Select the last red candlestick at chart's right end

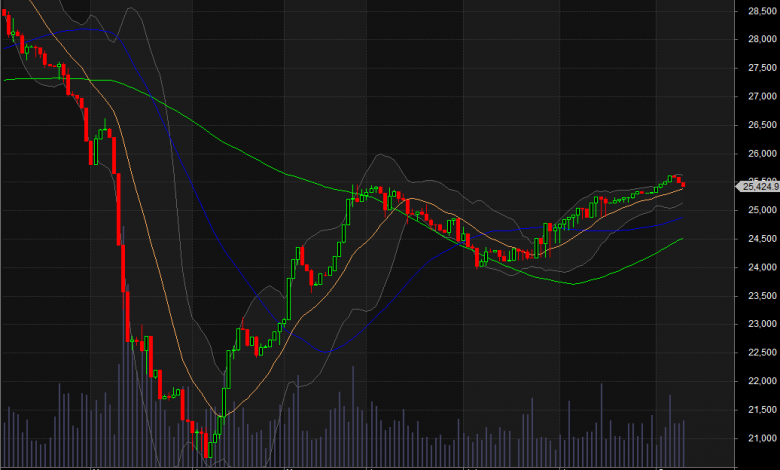(x=682, y=183)
